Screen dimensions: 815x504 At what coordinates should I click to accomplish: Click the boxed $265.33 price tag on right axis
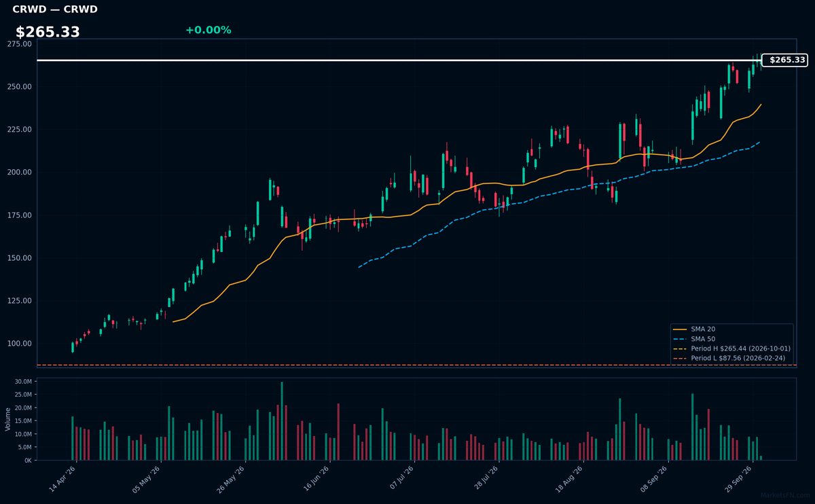[784, 60]
